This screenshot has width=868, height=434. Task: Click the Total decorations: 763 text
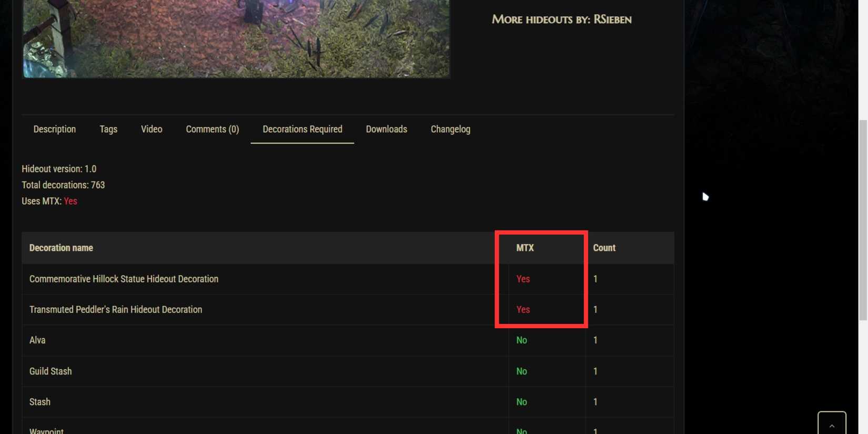[x=63, y=185]
